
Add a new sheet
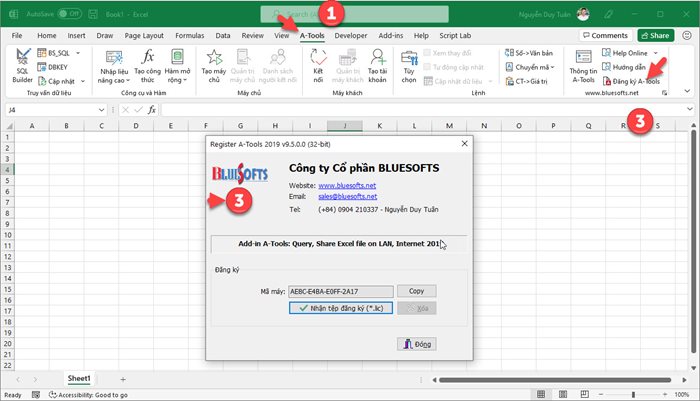click(123, 380)
